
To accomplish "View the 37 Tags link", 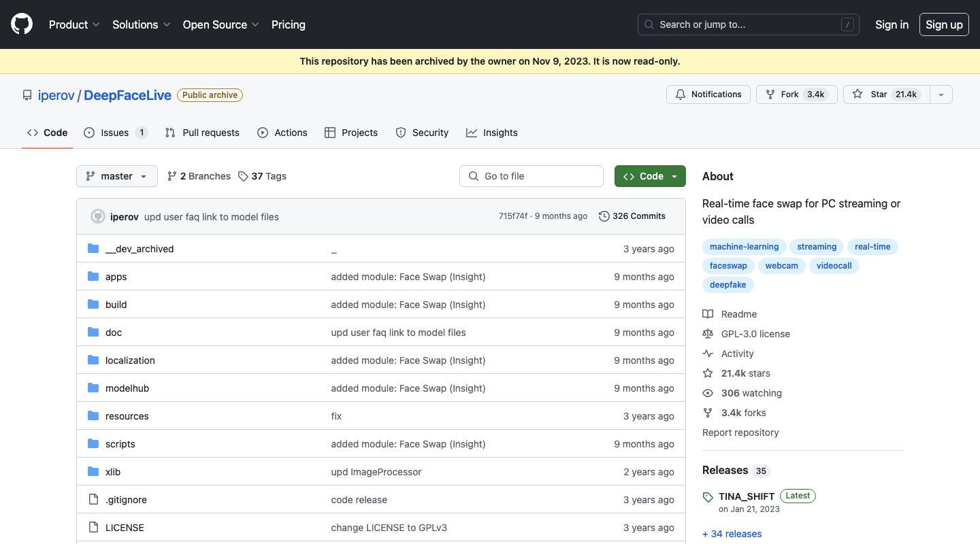I will coord(262,176).
